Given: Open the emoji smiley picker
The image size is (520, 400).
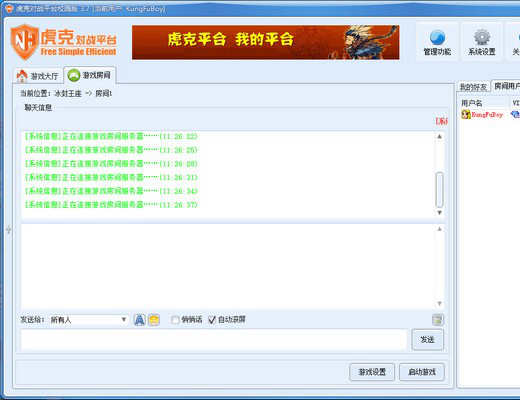Looking at the screenshot, I should [x=154, y=320].
